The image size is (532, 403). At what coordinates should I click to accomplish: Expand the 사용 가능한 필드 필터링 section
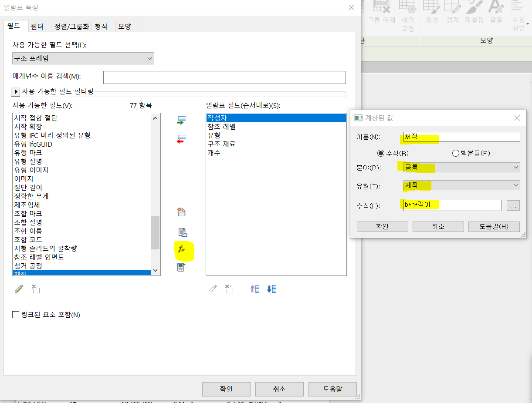pyautogui.click(x=16, y=92)
